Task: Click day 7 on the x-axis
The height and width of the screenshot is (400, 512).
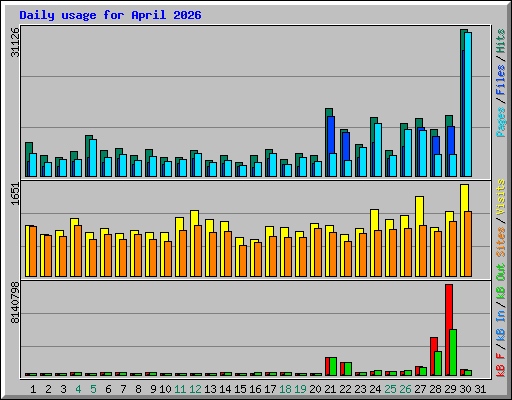Action: pos(123,389)
